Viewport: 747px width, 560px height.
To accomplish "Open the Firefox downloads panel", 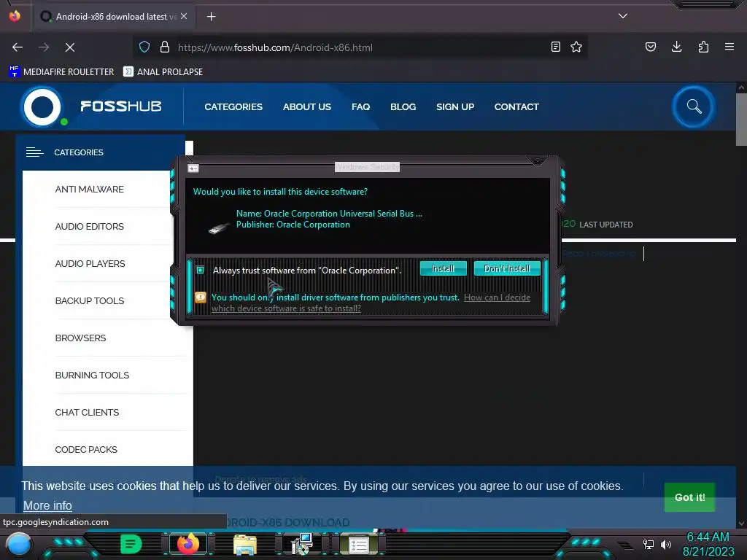I will 676,47.
